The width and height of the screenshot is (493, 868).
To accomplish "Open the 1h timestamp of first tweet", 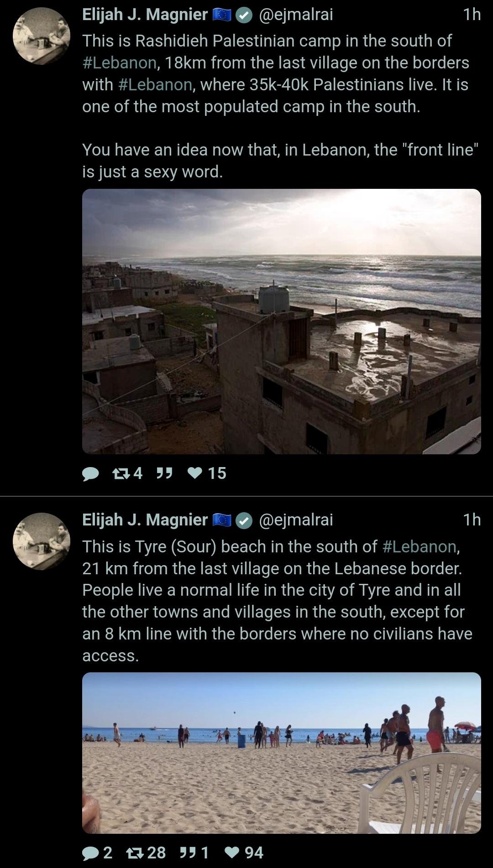I will (x=472, y=15).
